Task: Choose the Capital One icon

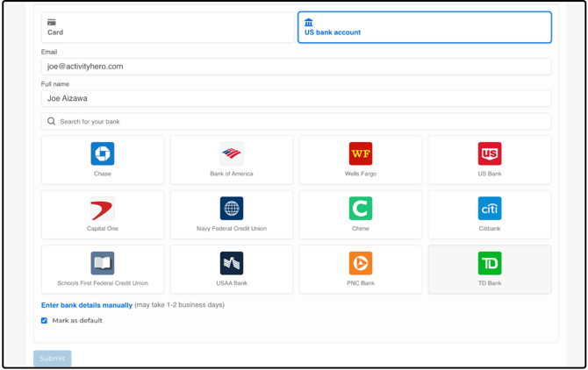Action: pyautogui.click(x=103, y=210)
